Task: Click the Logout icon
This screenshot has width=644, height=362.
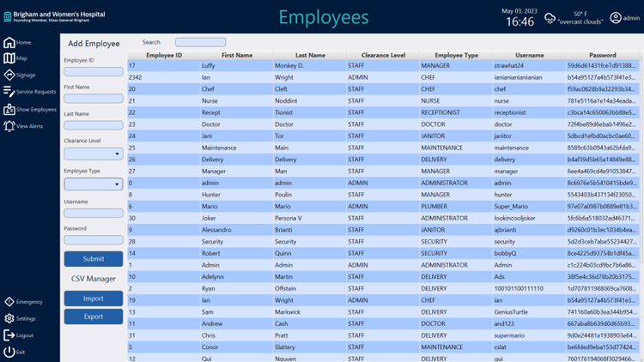Action: click(x=9, y=335)
